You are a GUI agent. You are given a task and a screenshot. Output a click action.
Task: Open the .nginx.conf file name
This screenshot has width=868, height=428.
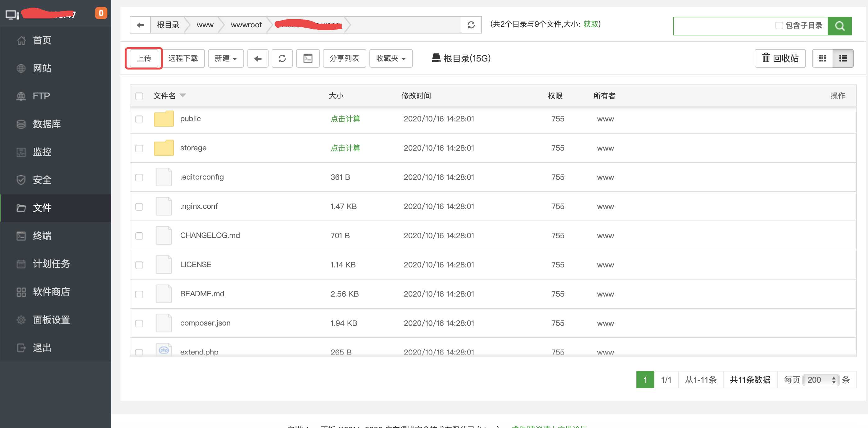[x=199, y=206]
